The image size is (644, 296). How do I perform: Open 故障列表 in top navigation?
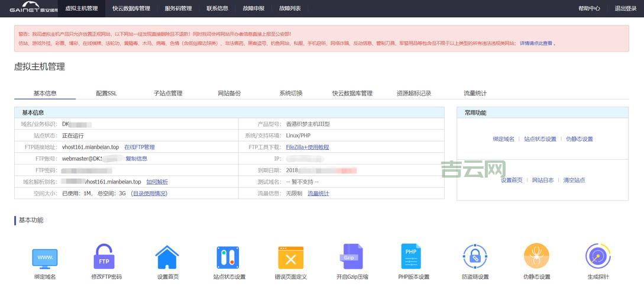click(290, 8)
